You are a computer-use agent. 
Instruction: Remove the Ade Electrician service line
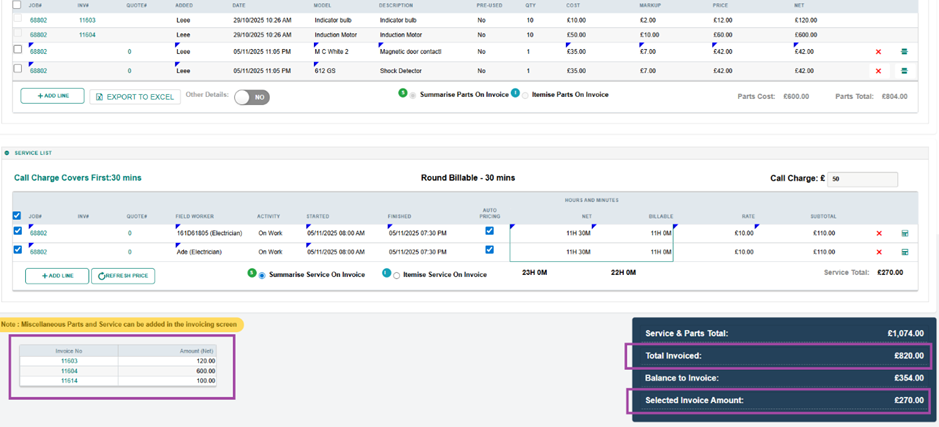(x=879, y=252)
